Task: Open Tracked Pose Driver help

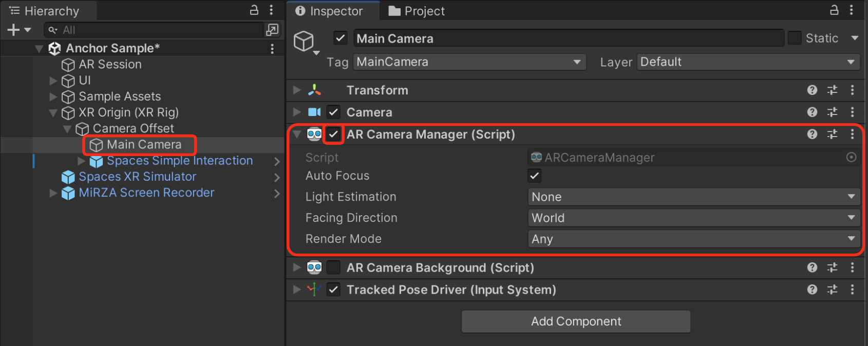Action: pos(812,290)
